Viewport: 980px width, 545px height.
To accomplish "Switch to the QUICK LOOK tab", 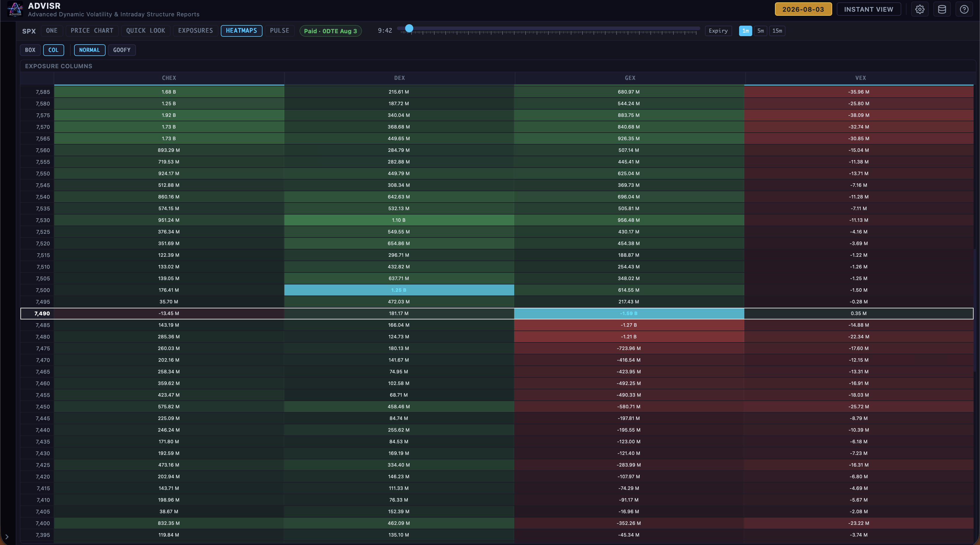I will click(145, 31).
